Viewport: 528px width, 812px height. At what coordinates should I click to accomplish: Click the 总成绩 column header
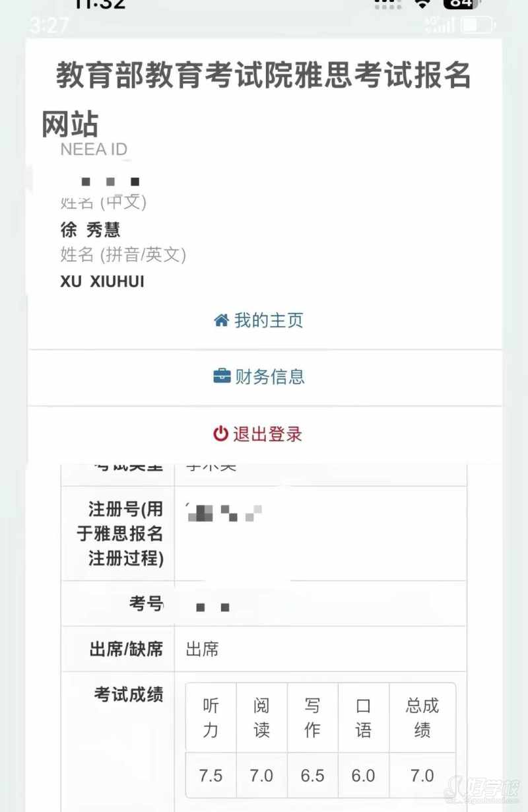click(422, 718)
